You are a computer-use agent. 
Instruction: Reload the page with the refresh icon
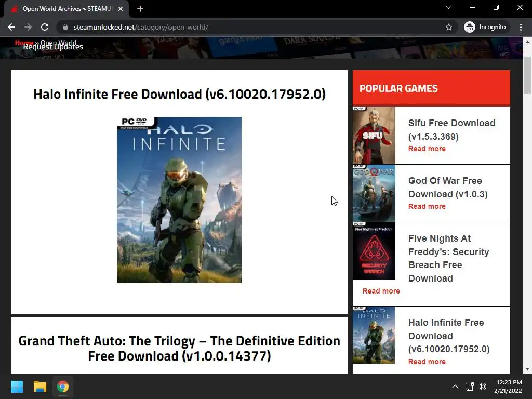pyautogui.click(x=45, y=27)
